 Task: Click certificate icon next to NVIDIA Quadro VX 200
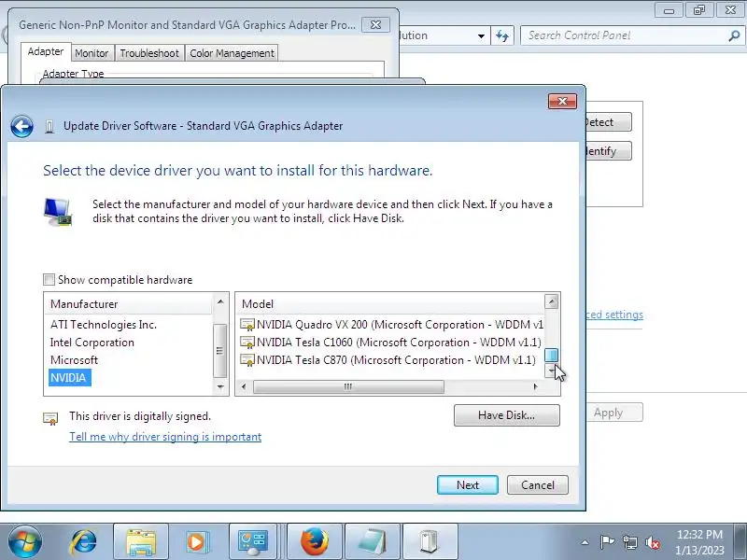click(x=247, y=325)
